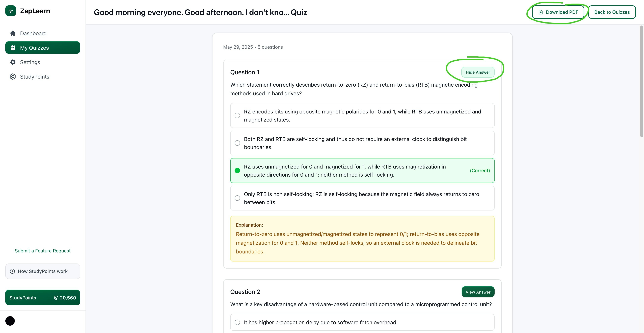
Task: Click Submit a Feature Request link
Action: [x=43, y=251]
